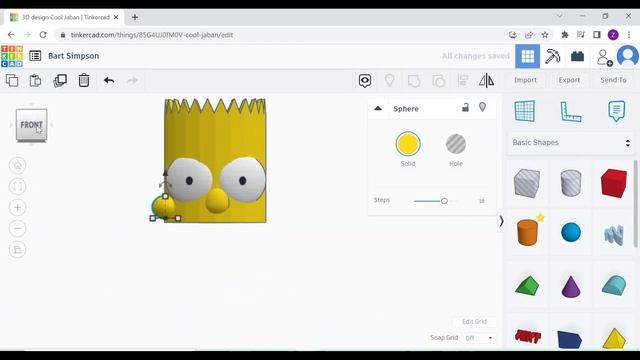640x360 pixels.
Task: Pick the dark blue Wedge shape
Action: 569,339
